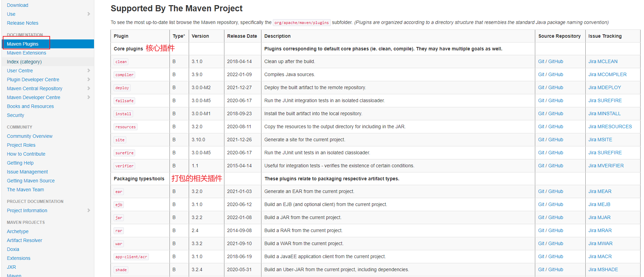Open Git link in clean row
This screenshot has width=644, height=277.
pos(541,61)
